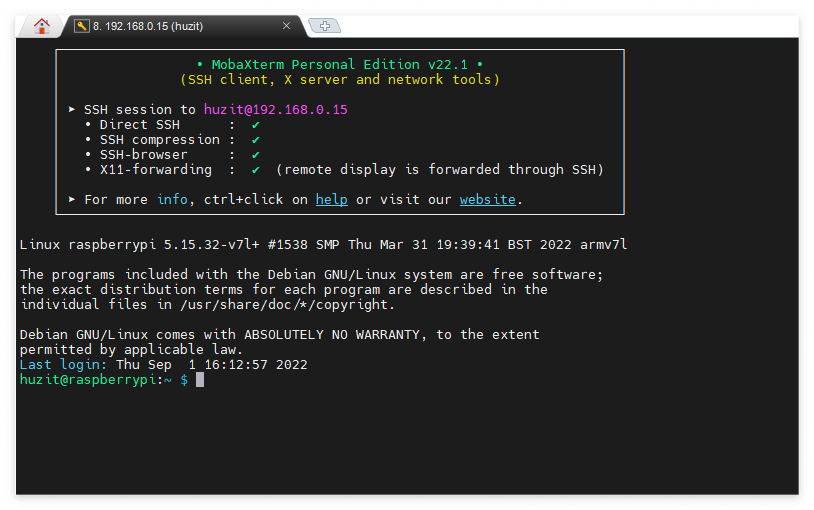Click the X11-forwarding checkmark
The width and height of the screenshot is (814, 510).
[255, 170]
